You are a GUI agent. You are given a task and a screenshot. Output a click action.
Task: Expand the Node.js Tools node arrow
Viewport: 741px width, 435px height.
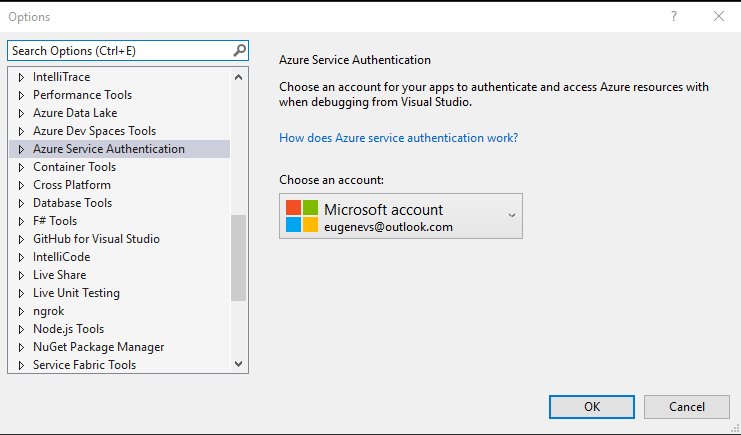pyautogui.click(x=21, y=329)
